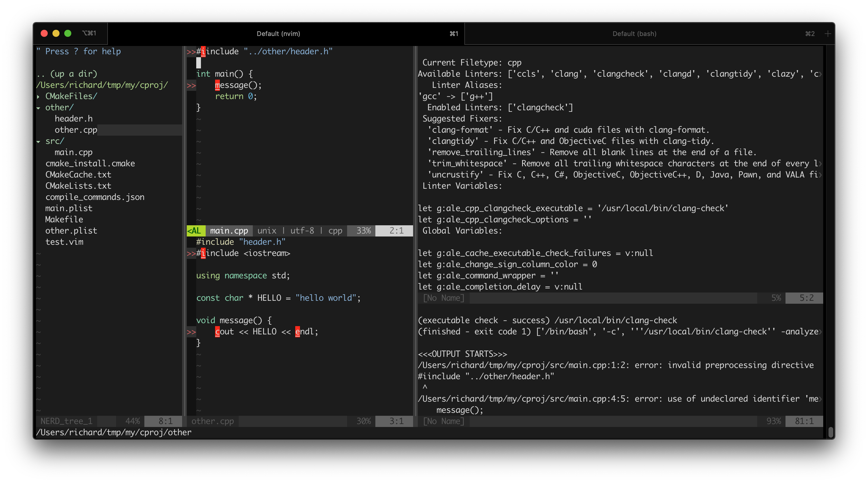Collapse the other/ directory in NERDTree
This screenshot has height=483, width=868.
(39, 107)
